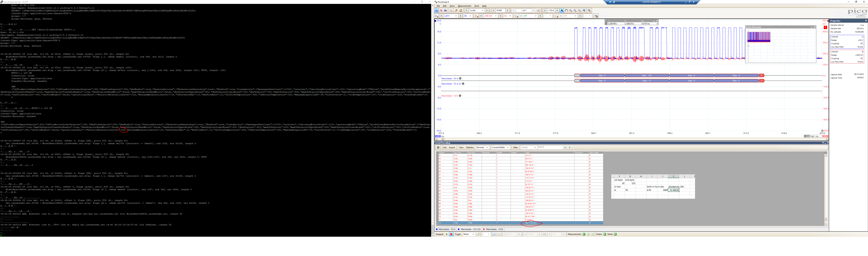868x256 pixels.
Task: Click the Search field in Serial Decoding
Action: point(550,147)
